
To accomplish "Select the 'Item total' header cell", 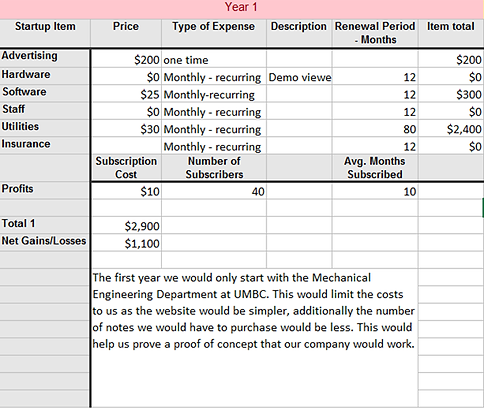I will 451,33.
